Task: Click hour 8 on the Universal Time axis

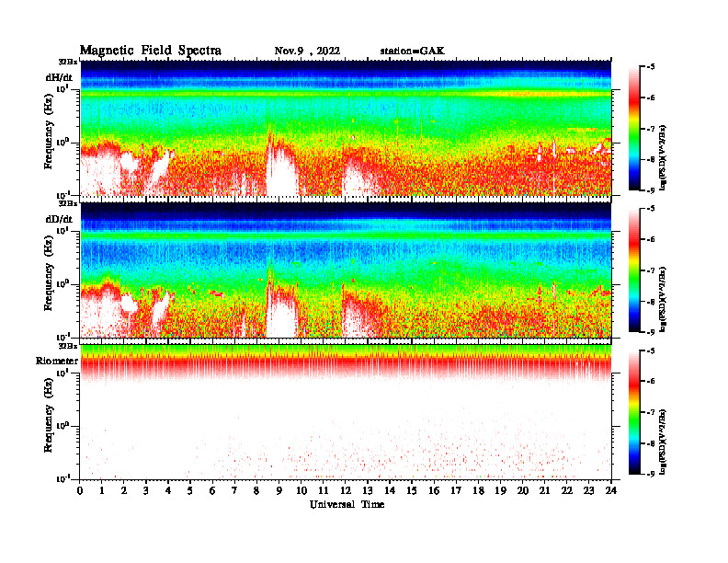Action: [256, 490]
